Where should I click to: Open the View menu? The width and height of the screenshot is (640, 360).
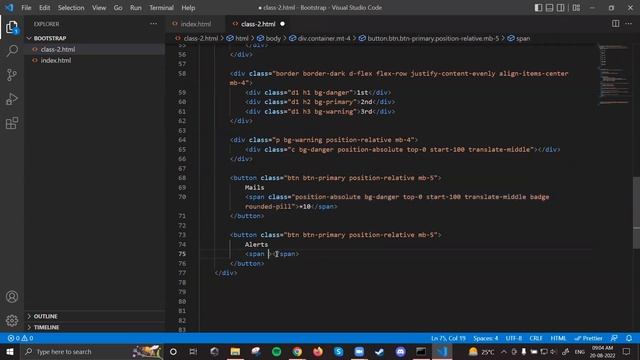click(99, 8)
